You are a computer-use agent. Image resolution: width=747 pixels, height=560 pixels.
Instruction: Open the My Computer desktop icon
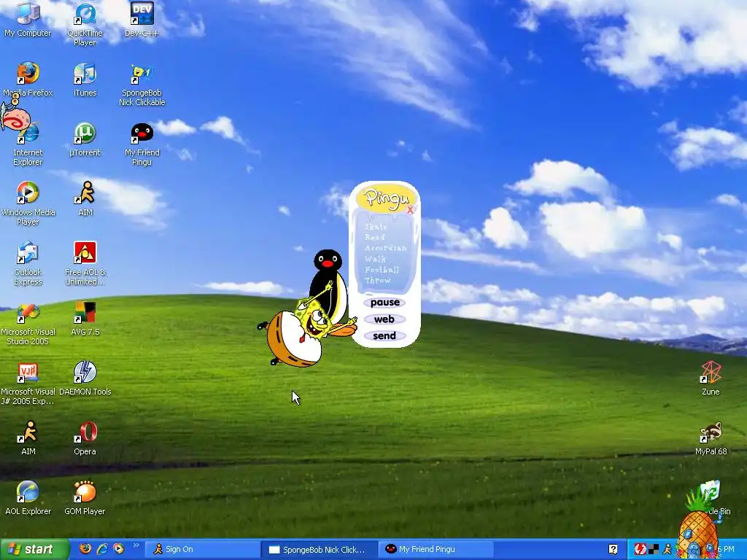(28, 19)
